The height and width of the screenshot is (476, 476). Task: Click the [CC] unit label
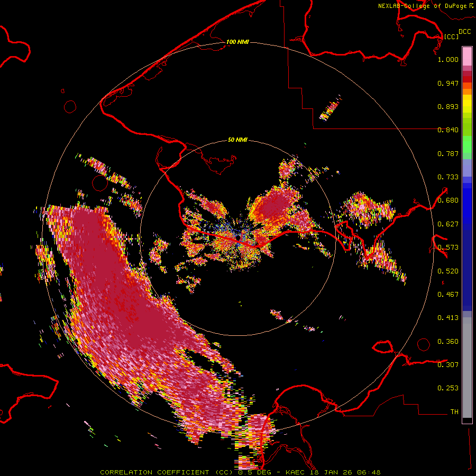coord(451,36)
